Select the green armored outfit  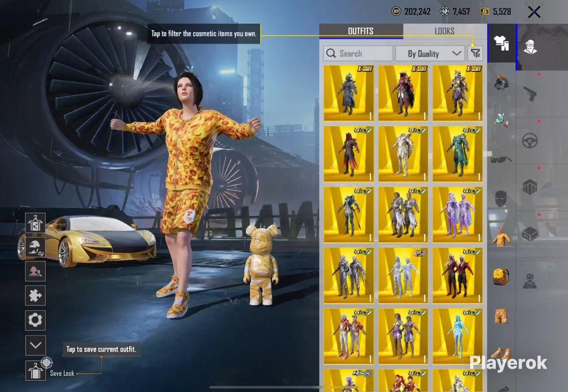457,154
